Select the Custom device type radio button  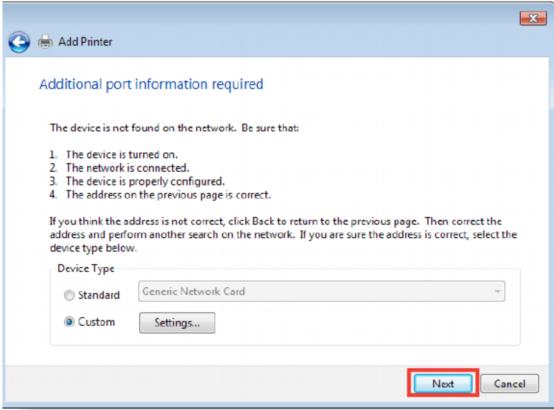tap(69, 322)
